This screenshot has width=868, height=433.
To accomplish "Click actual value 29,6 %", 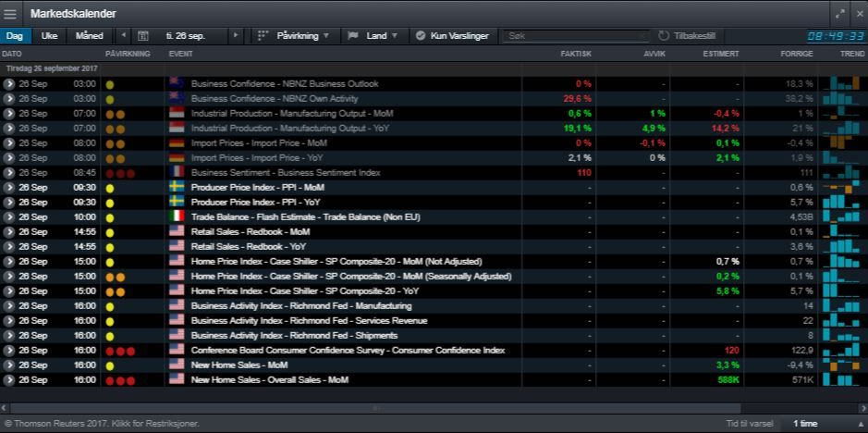I will tap(577, 99).
